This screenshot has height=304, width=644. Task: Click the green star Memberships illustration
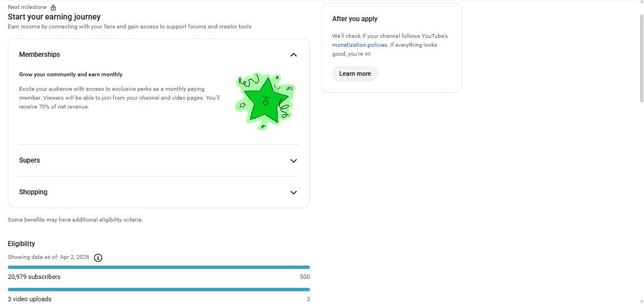[265, 100]
